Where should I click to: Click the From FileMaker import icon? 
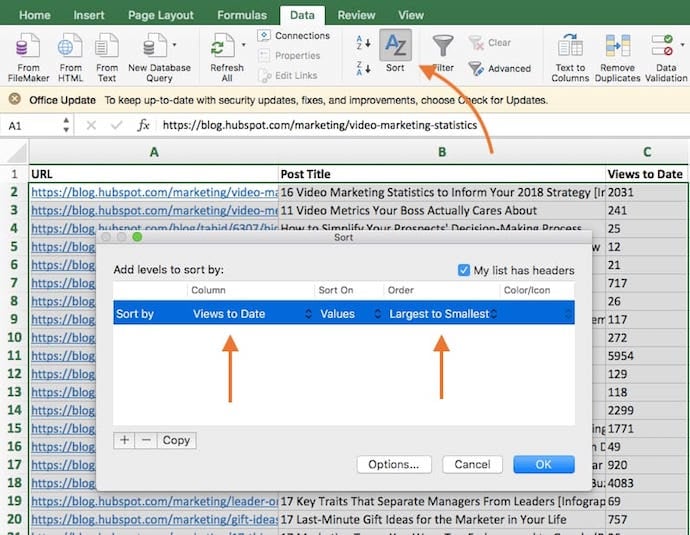(28, 48)
